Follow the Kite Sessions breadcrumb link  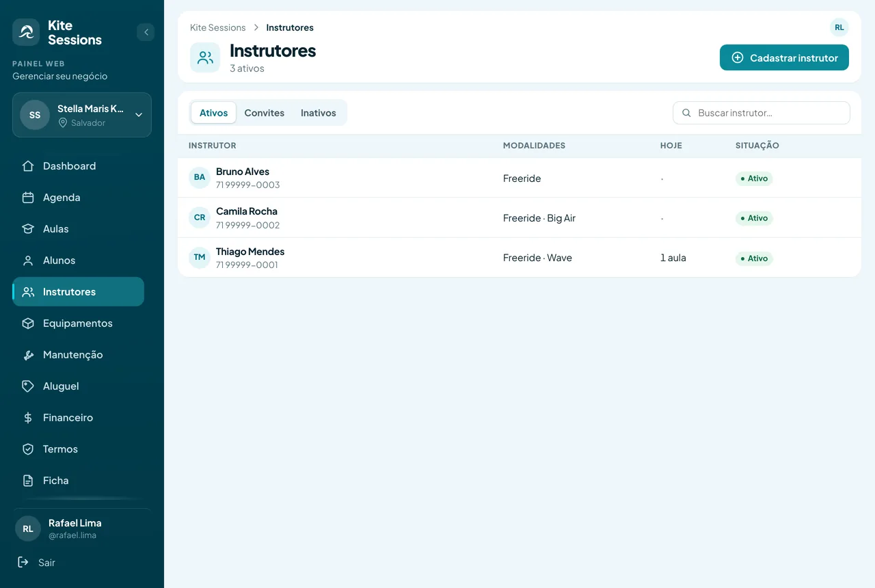tap(218, 27)
